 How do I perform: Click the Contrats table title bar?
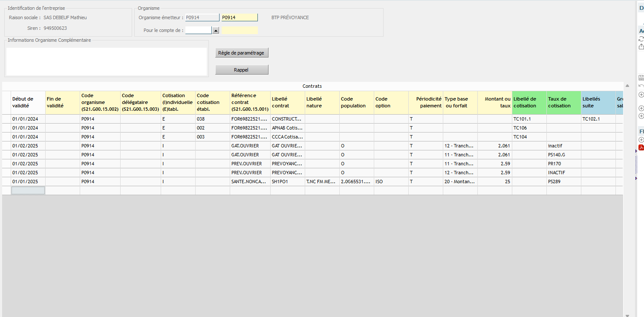(312, 86)
